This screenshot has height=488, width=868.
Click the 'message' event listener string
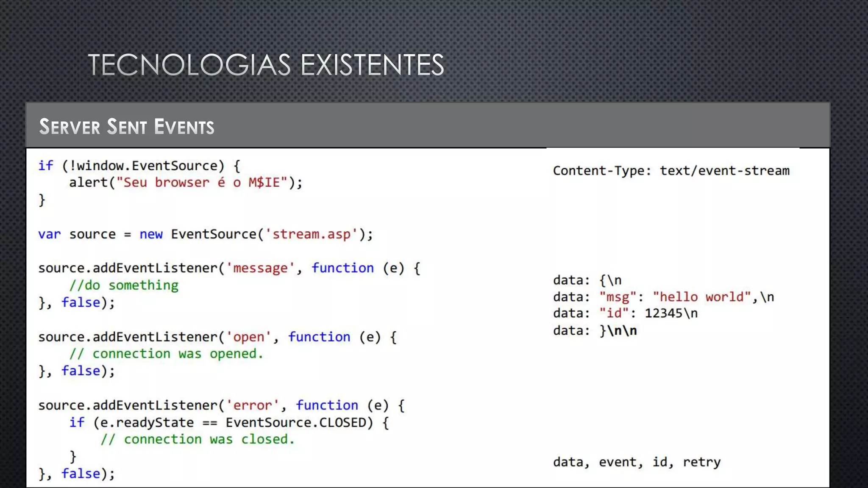pyautogui.click(x=260, y=268)
